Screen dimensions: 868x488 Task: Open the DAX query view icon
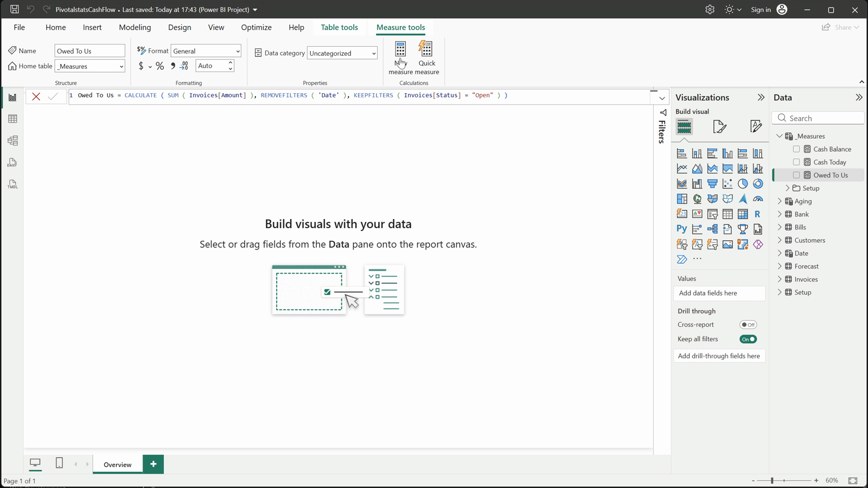pyautogui.click(x=12, y=163)
